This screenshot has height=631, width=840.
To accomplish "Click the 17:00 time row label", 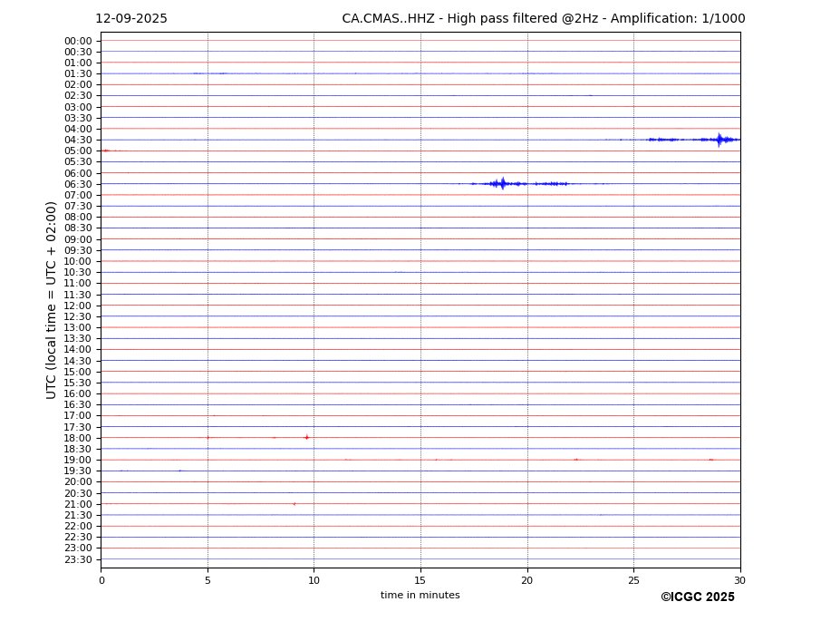I will pos(78,416).
